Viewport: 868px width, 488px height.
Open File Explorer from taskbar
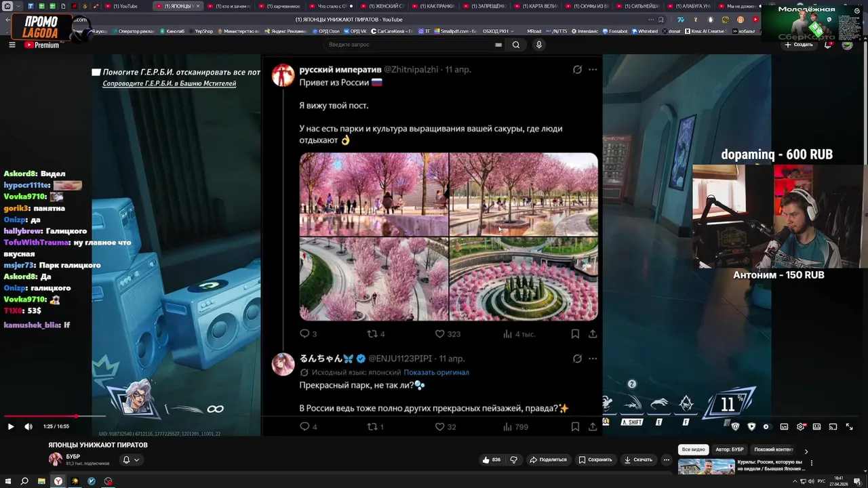tap(41, 481)
